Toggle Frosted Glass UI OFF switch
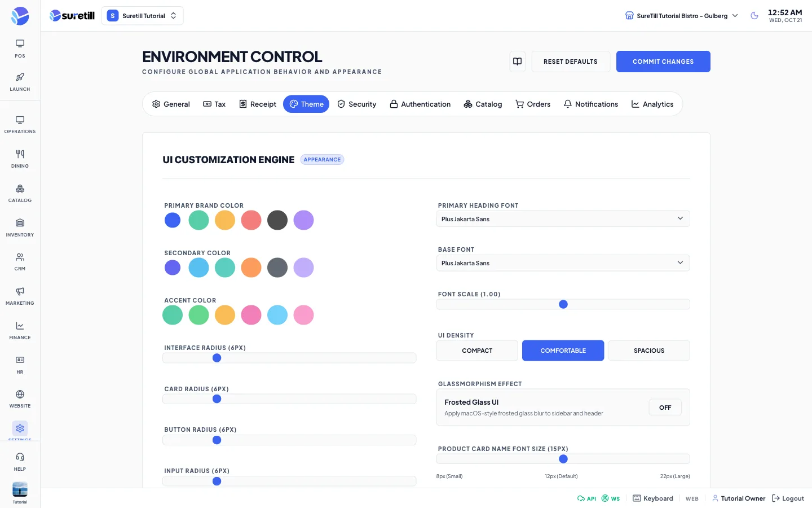Image resolution: width=812 pixels, height=508 pixels. click(665, 408)
